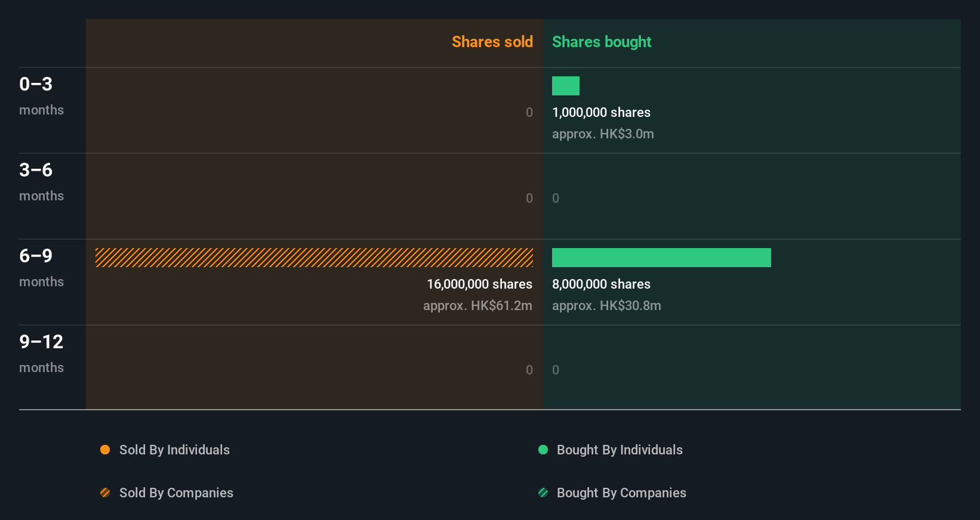
Task: Click the Shares sold column header
Action: click(492, 42)
